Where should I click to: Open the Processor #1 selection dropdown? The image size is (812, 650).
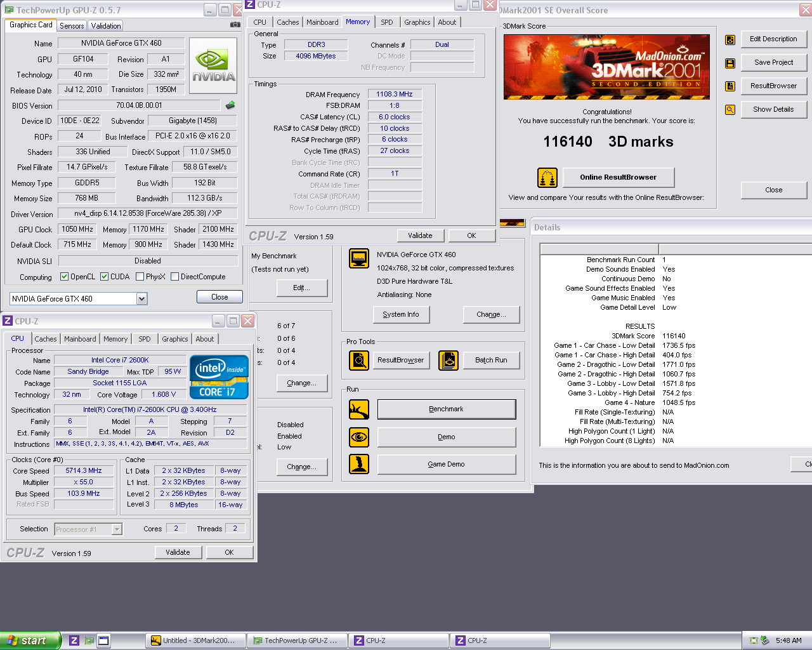coord(117,529)
